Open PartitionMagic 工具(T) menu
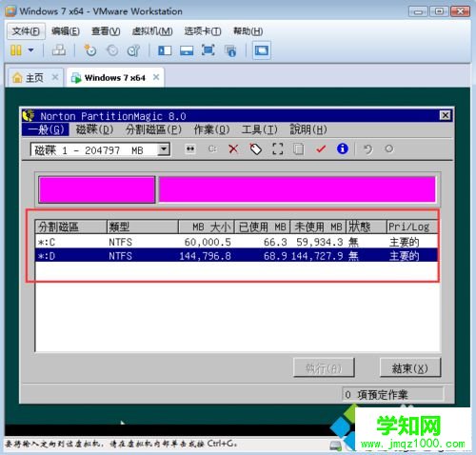Screen dimensions: 476x455 [x=260, y=129]
